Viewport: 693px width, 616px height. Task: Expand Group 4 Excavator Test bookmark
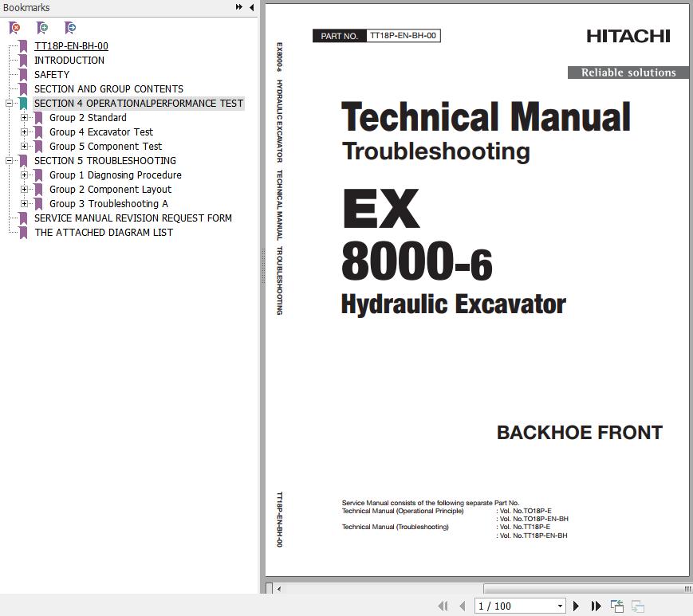25,132
